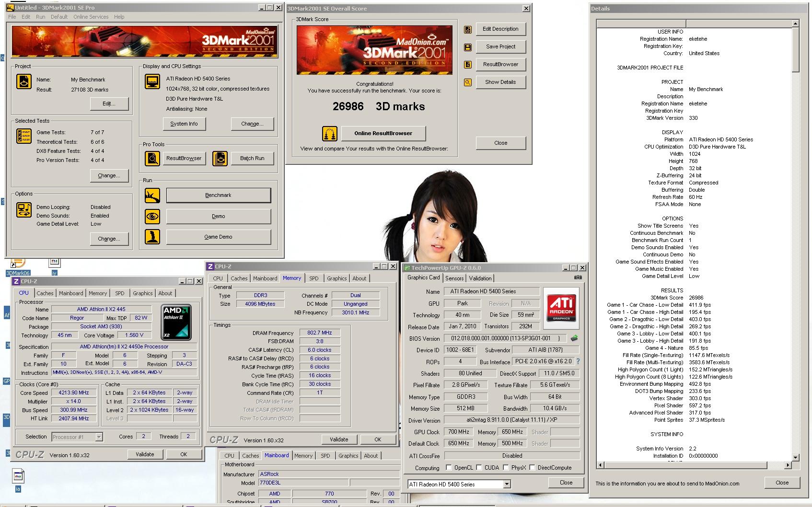Click the Details scroll right arrow

coord(788,465)
